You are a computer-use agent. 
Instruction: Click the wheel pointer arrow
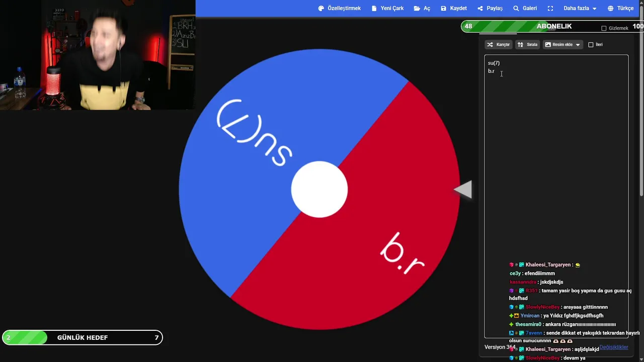[x=463, y=190]
